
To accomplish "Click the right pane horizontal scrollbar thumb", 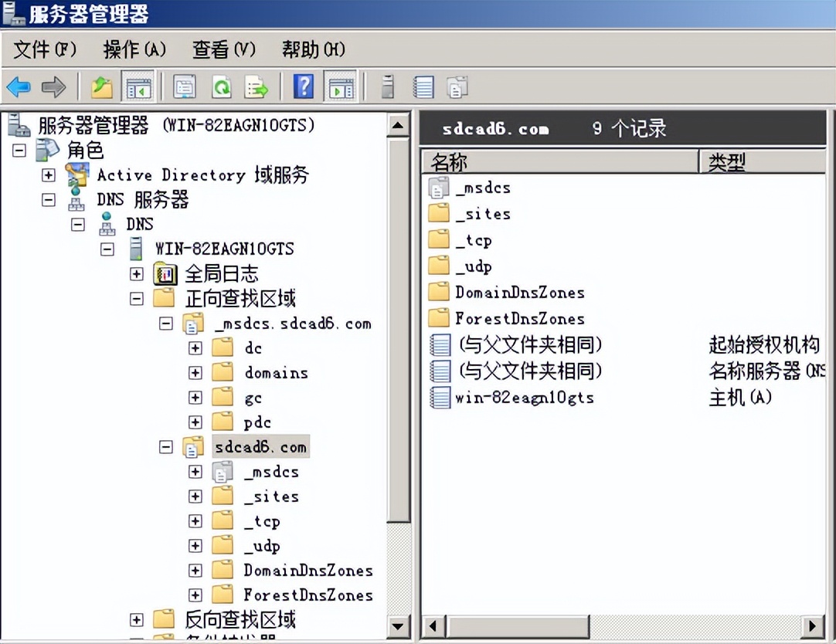I will pos(517,626).
